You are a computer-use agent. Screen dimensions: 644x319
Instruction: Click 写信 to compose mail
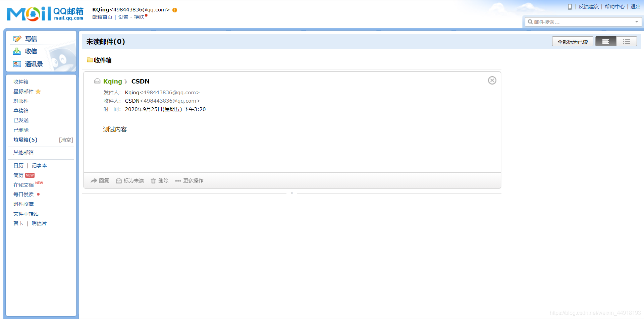(x=31, y=39)
